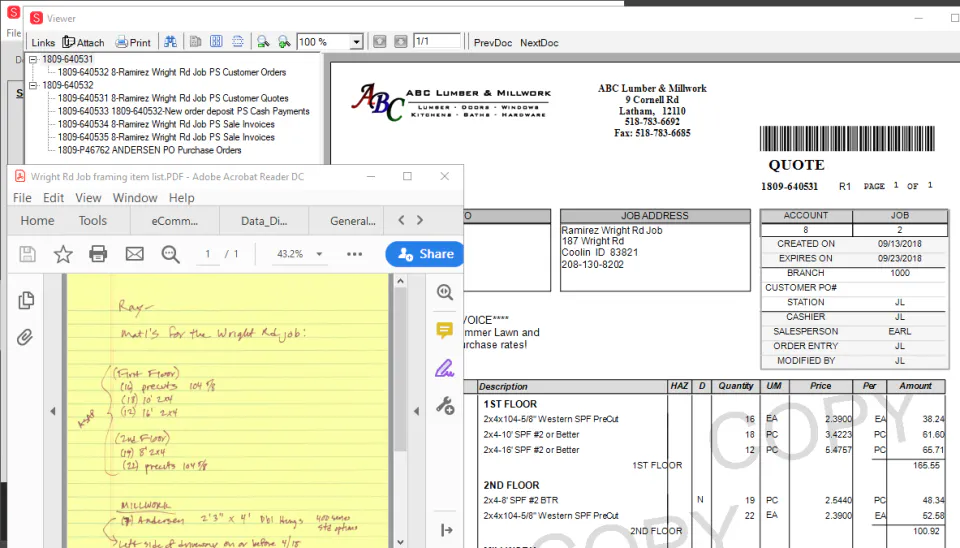Click the Save disk icon in Acrobat
This screenshot has height=548, width=960.
click(27, 254)
